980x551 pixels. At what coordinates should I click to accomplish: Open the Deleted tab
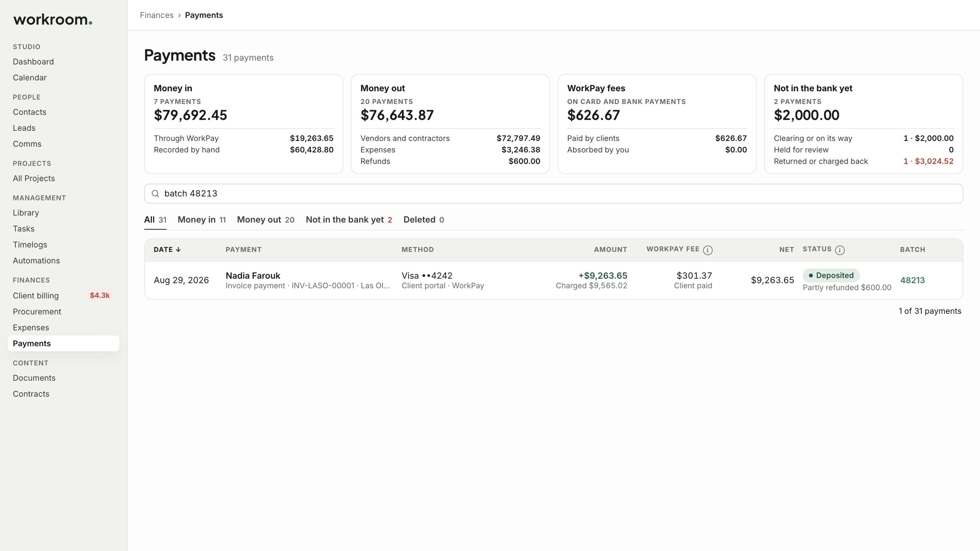point(423,220)
